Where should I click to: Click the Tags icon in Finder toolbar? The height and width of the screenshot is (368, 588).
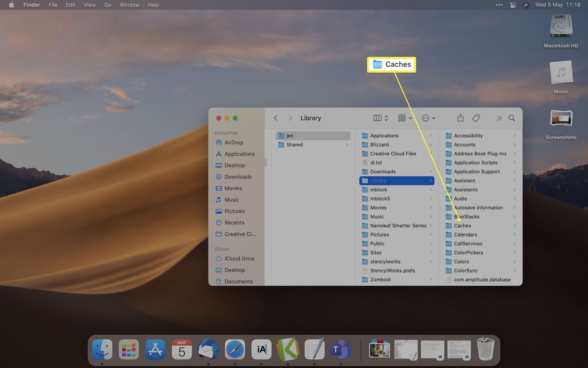point(476,118)
